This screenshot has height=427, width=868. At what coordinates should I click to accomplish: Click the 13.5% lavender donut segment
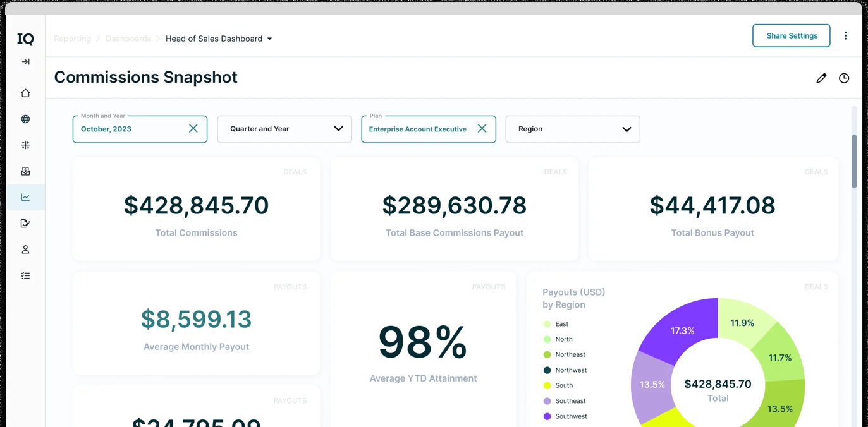tap(652, 385)
